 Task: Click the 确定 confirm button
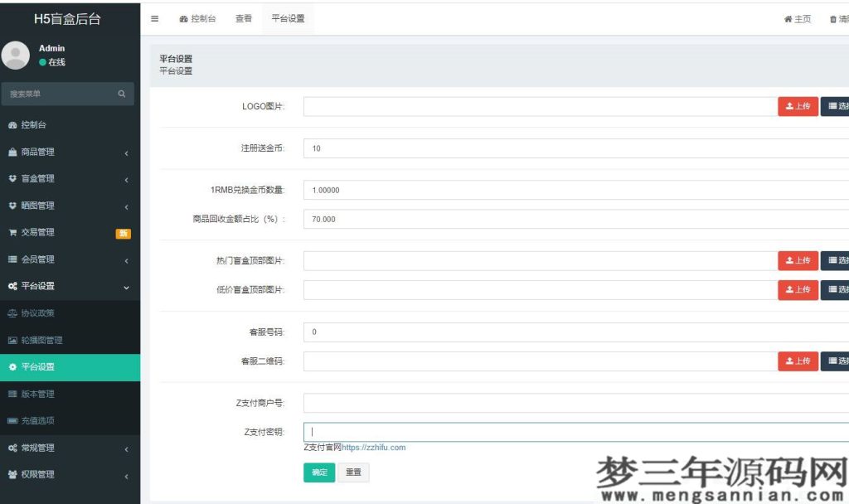click(319, 472)
